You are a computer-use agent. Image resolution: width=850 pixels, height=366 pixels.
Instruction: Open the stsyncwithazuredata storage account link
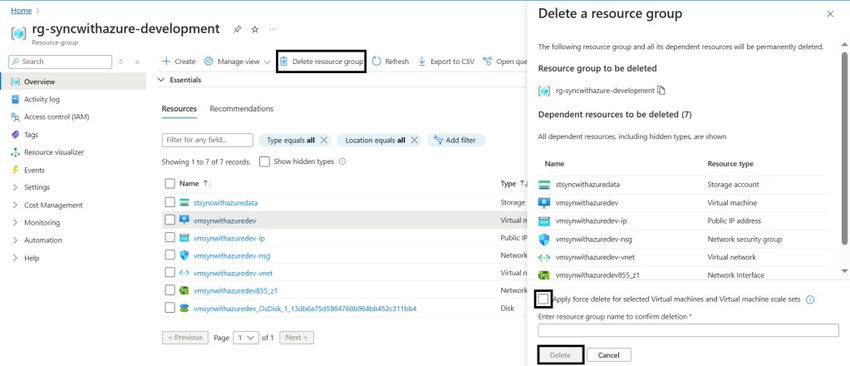click(226, 203)
